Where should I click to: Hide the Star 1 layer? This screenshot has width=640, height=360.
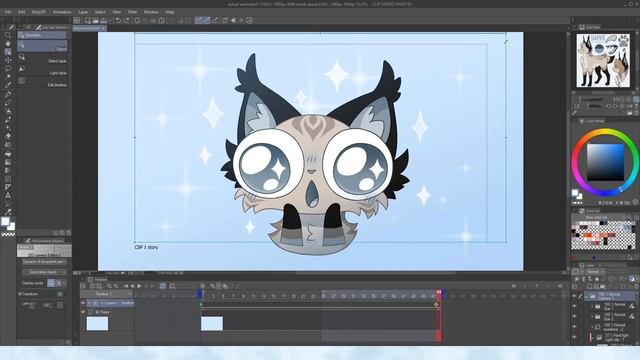tap(574, 306)
